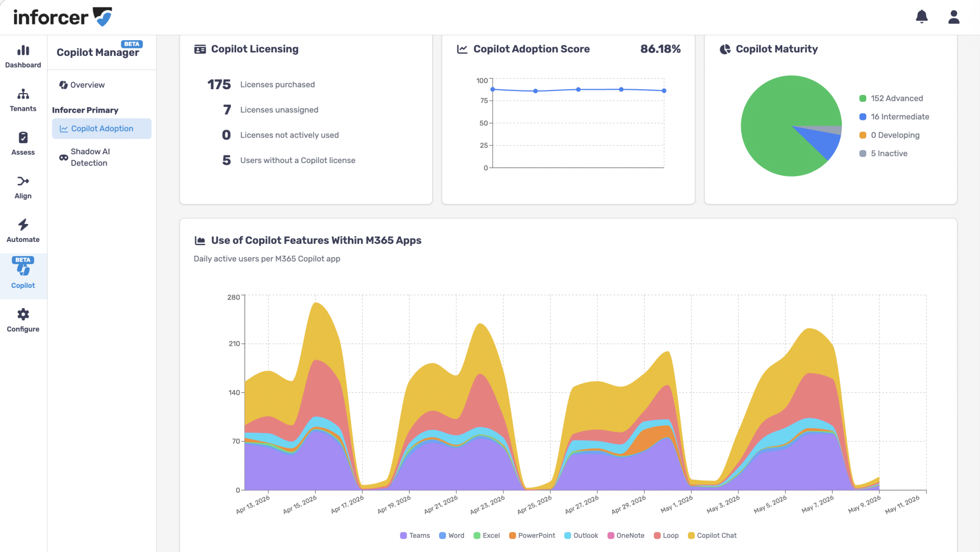Viewport: 980px width, 552px height.
Task: Open the notifications bell
Action: pos(922,17)
